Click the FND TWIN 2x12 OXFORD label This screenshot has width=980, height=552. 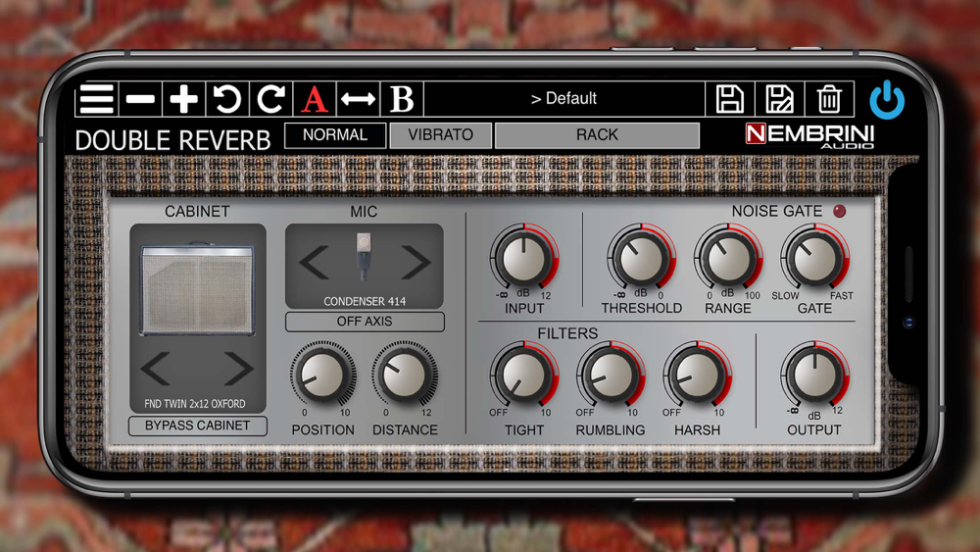[x=195, y=404]
